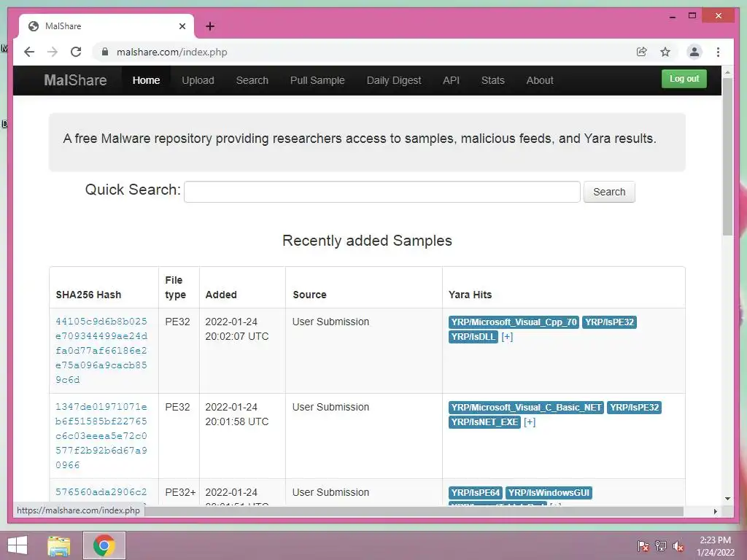Open the Windows Start menu
The width and height of the screenshot is (747, 560).
click(x=18, y=545)
